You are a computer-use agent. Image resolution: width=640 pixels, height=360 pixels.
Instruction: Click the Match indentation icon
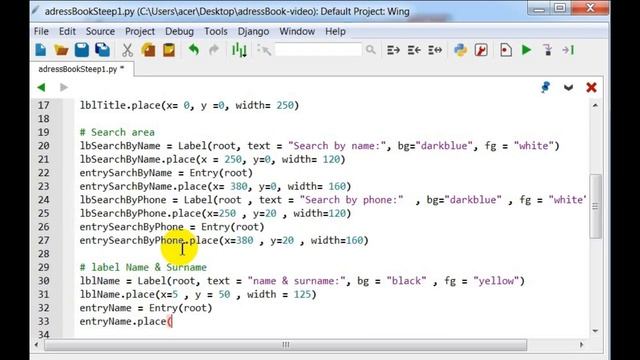[435, 50]
